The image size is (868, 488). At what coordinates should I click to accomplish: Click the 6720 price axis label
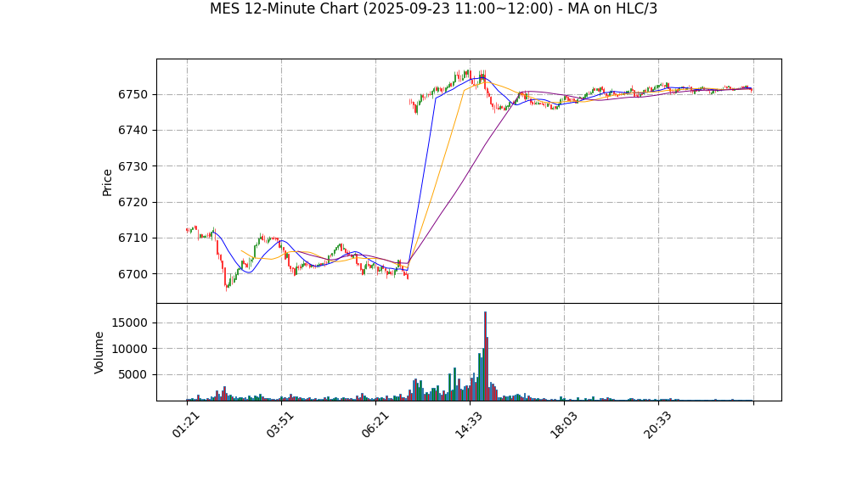132,203
